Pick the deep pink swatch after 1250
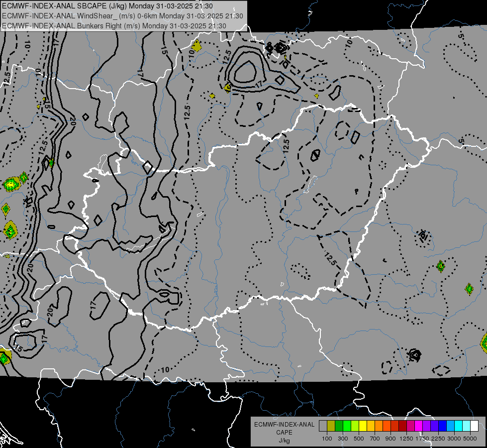 (x=410, y=426)
